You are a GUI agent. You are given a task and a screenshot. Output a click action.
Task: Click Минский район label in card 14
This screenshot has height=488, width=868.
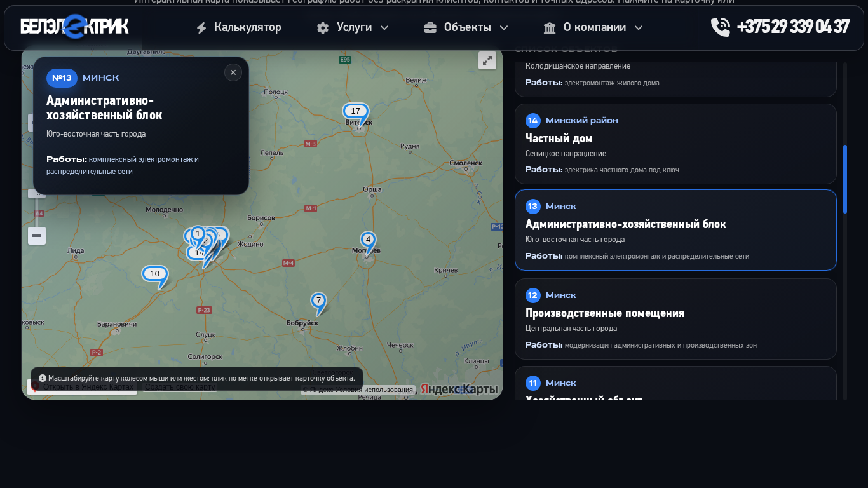582,121
